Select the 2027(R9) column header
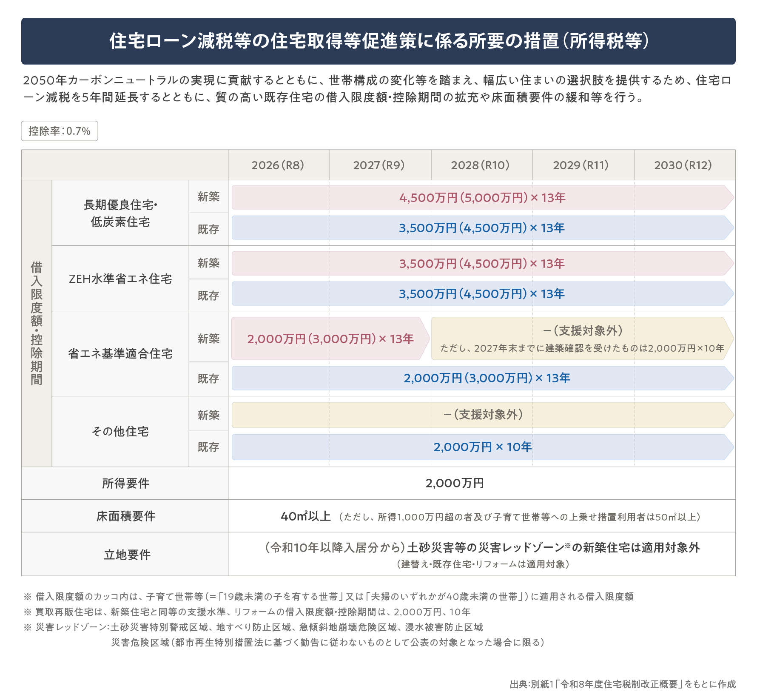This screenshot has width=757, height=700. point(380,165)
